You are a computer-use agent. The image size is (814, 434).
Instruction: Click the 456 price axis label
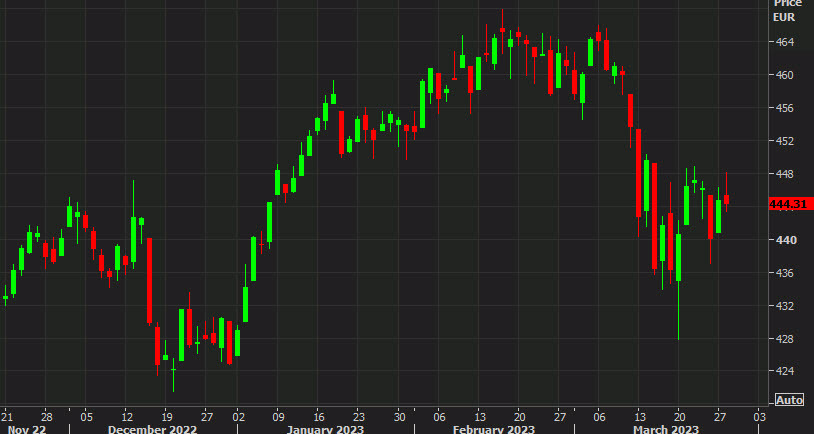[x=783, y=108]
